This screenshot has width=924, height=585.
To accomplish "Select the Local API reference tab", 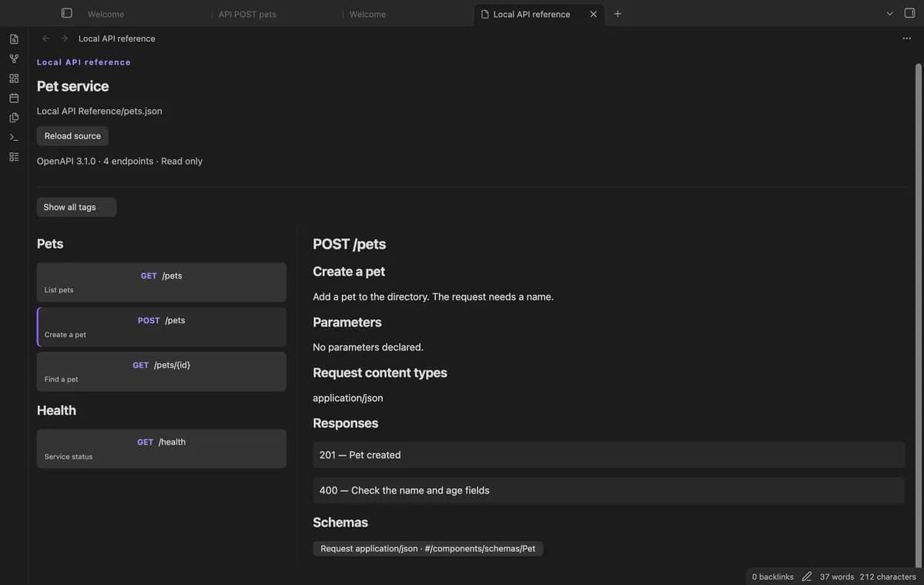I will tap(531, 14).
